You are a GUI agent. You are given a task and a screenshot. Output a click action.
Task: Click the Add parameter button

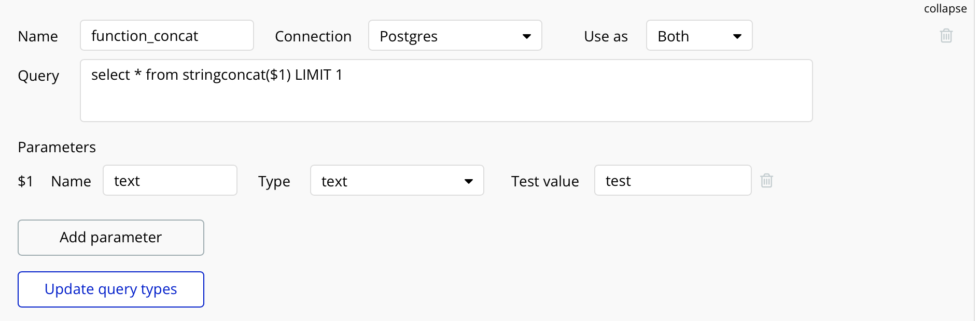110,237
